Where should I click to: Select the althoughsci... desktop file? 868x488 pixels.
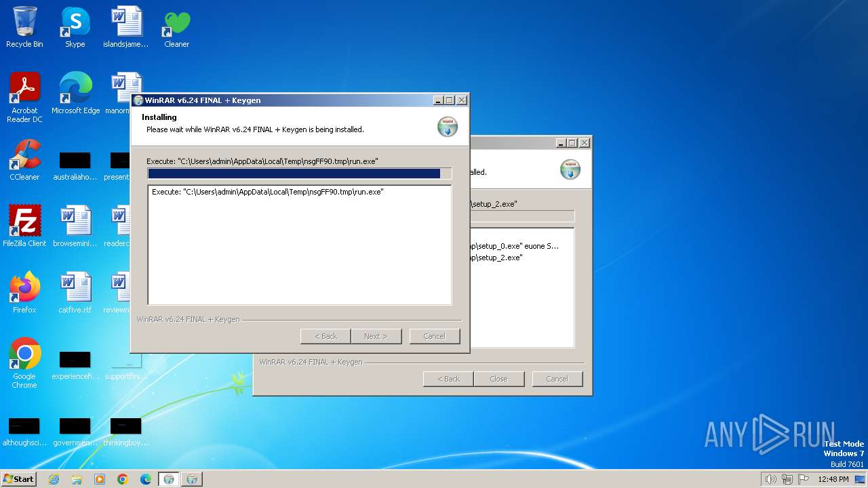pyautogui.click(x=24, y=432)
